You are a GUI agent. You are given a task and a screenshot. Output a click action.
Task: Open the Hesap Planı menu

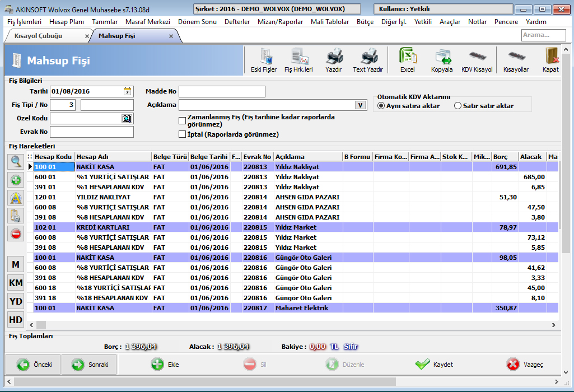coord(67,22)
